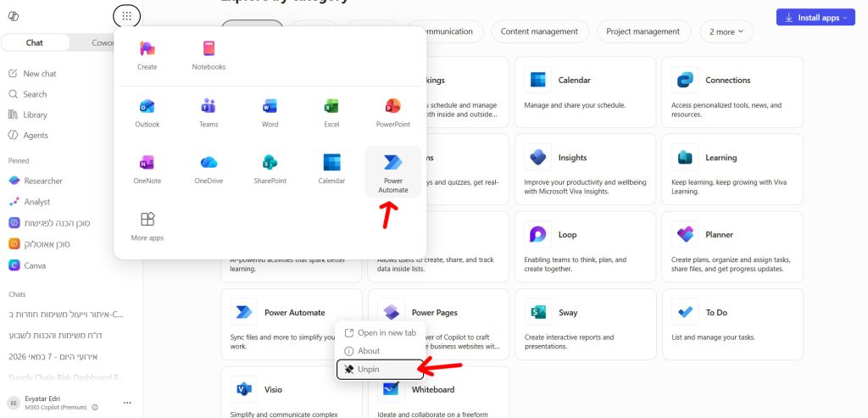The height and width of the screenshot is (418, 868).
Task: Click the Evyatar Edri profile avatar
Action: coord(14,403)
